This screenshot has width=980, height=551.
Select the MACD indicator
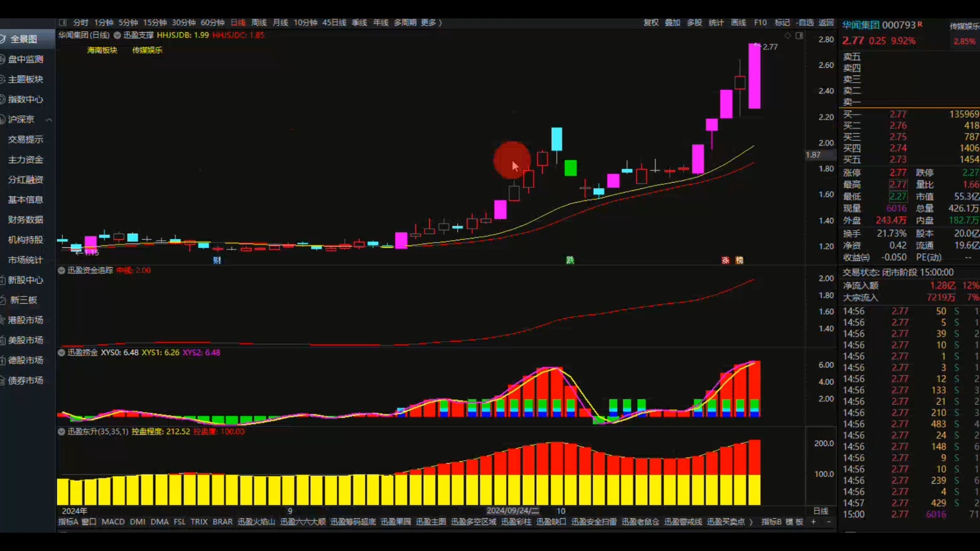pos(113,522)
